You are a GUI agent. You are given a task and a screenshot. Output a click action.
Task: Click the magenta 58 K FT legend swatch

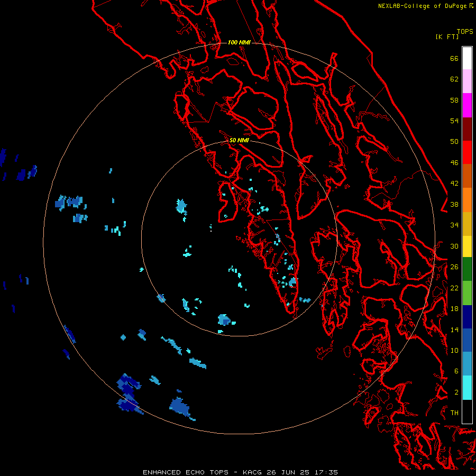467,105
